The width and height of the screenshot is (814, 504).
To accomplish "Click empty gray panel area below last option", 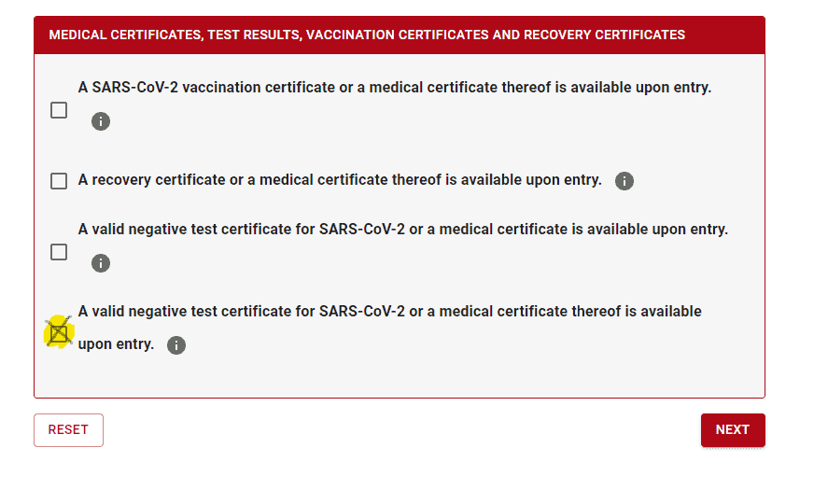I will [x=400, y=378].
